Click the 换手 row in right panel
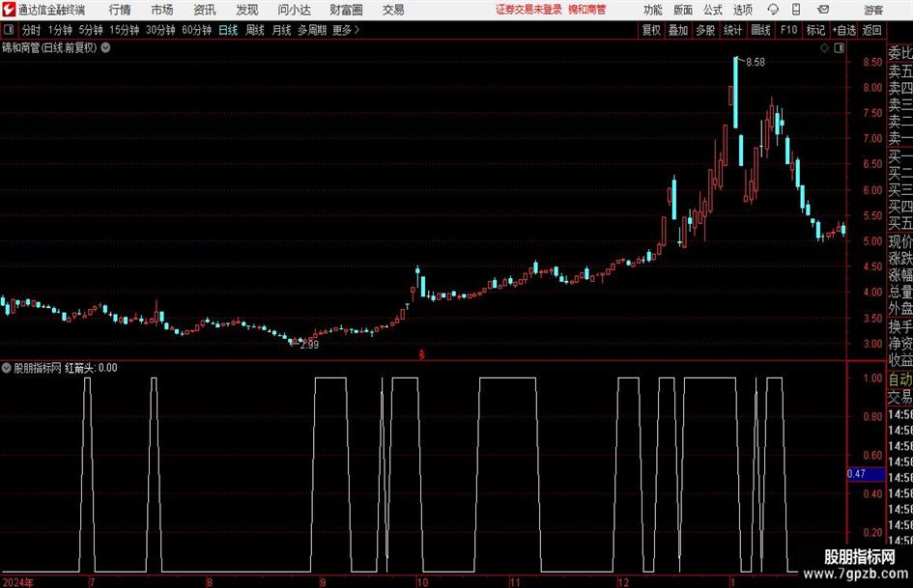Image resolution: width=913 pixels, height=588 pixels. [x=900, y=326]
